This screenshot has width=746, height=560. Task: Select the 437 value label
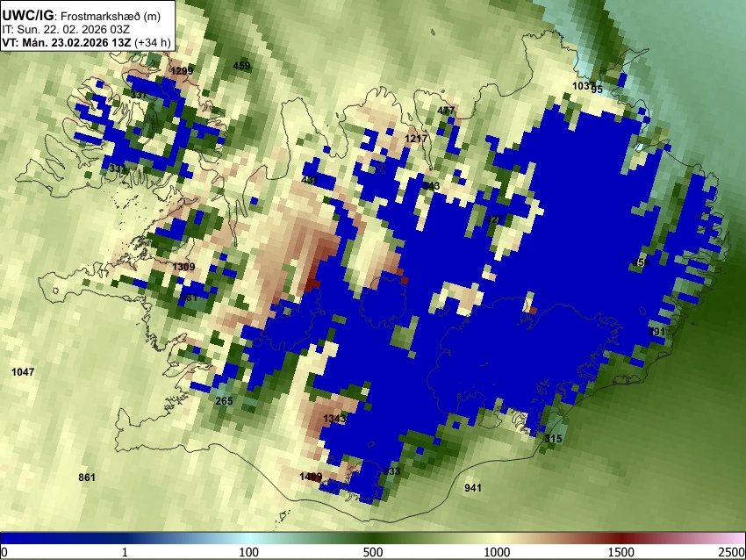click(310, 180)
